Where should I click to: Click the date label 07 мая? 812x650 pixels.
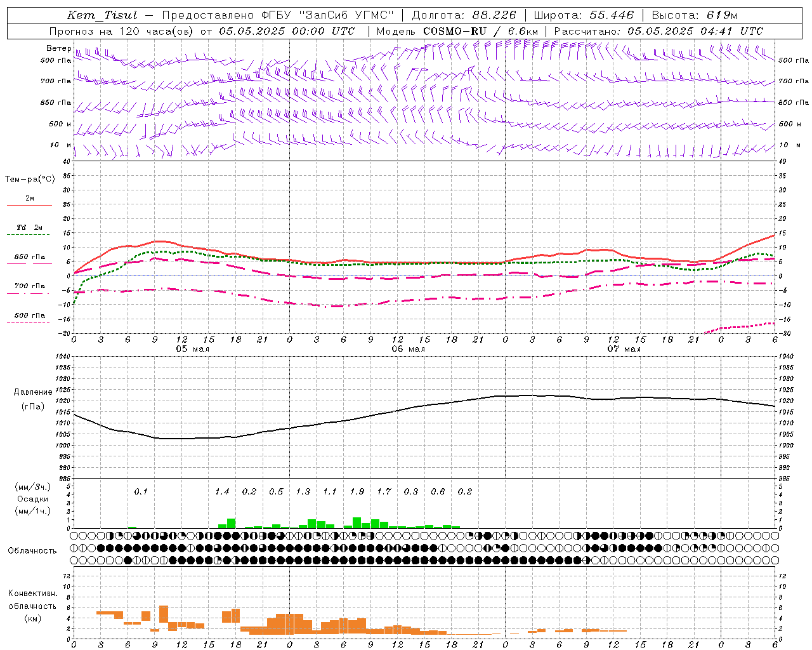click(x=624, y=349)
